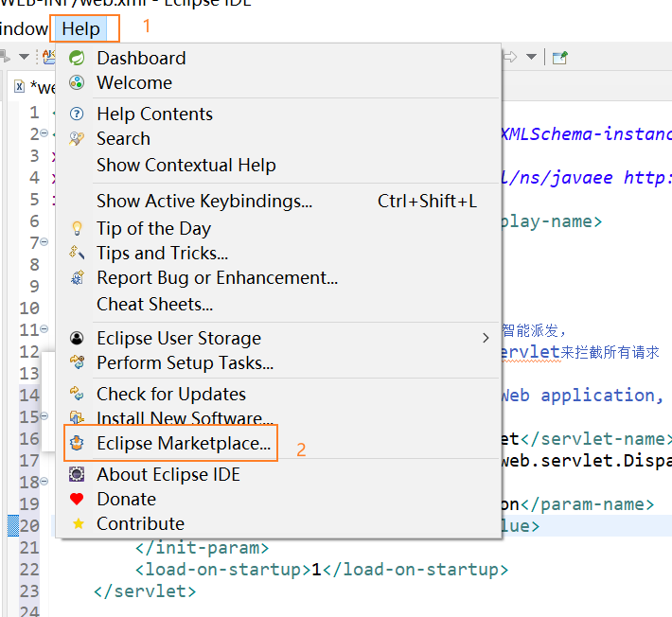Collapse the fold marker on line 11

[x=44, y=329]
